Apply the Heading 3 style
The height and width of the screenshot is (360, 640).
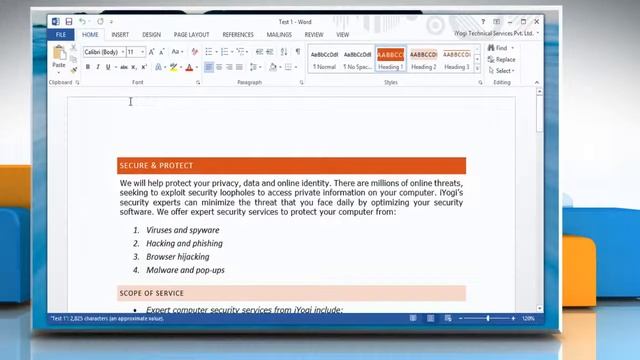pyautogui.click(x=457, y=59)
